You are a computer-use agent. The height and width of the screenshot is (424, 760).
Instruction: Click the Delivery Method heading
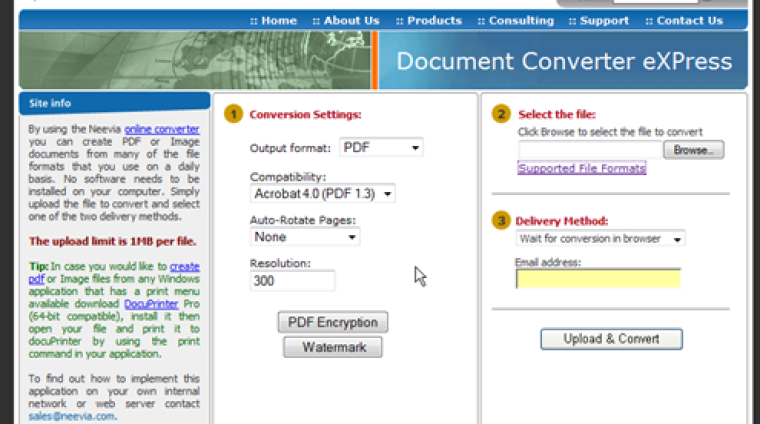[x=561, y=221]
